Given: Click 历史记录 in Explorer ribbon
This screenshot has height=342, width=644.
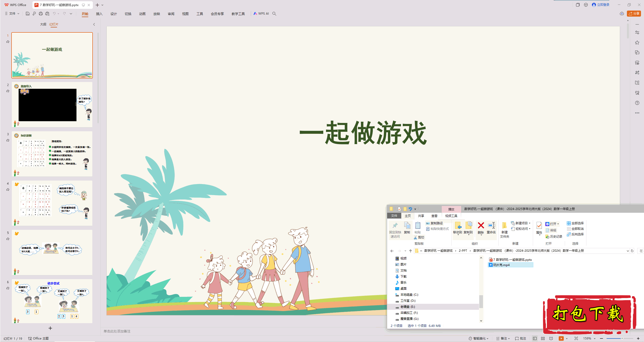Looking at the screenshot, I should coord(554,237).
